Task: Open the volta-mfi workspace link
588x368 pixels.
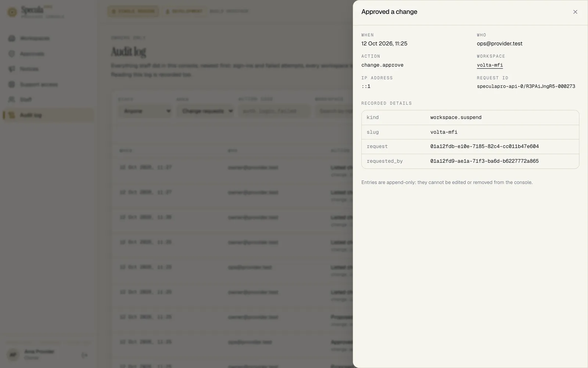Action: click(x=490, y=65)
